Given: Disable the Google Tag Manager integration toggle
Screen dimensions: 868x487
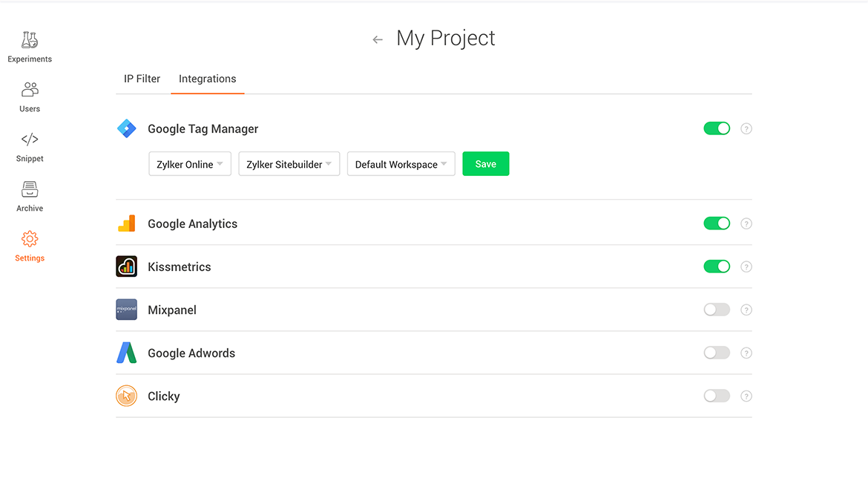Looking at the screenshot, I should click(717, 128).
